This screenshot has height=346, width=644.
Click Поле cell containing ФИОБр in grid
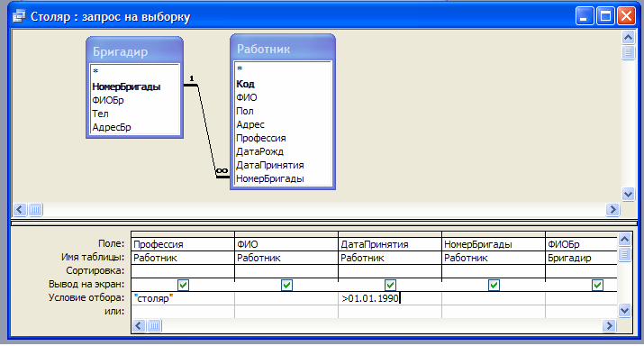click(581, 244)
